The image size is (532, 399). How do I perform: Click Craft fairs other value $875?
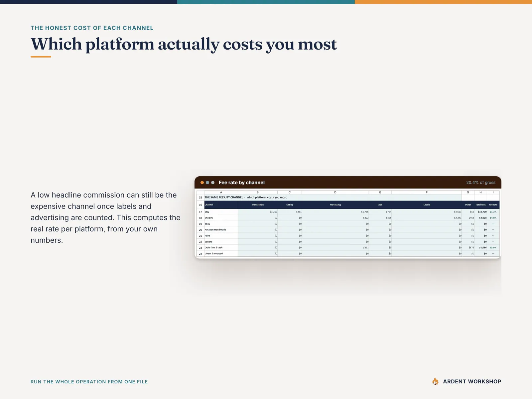click(x=471, y=248)
